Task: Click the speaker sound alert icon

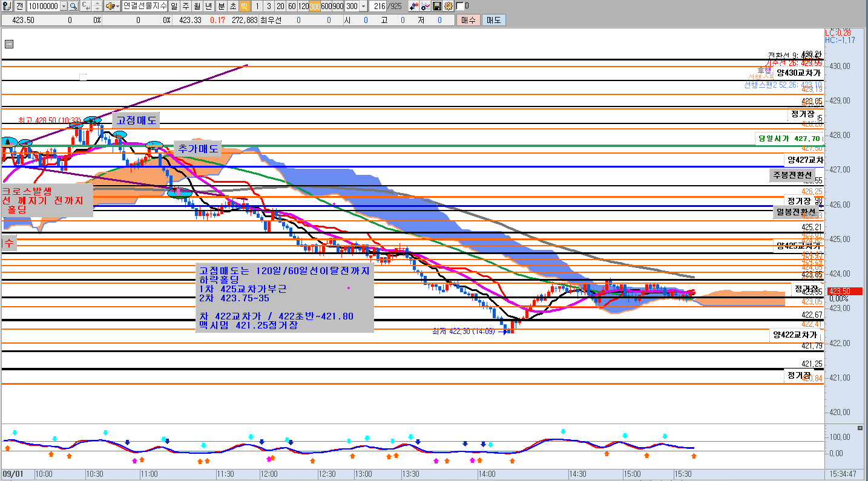Action: point(110,6)
